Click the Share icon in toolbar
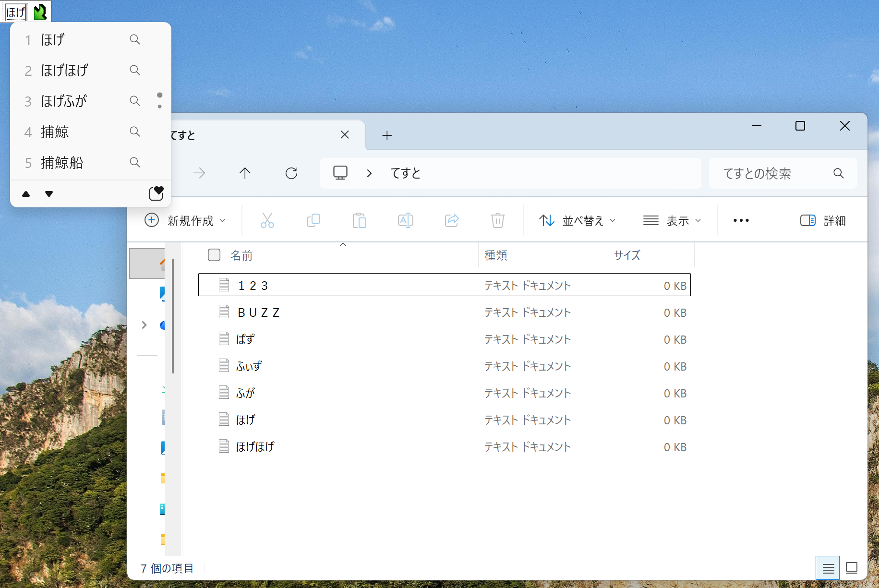This screenshot has height=588, width=879. (x=452, y=220)
